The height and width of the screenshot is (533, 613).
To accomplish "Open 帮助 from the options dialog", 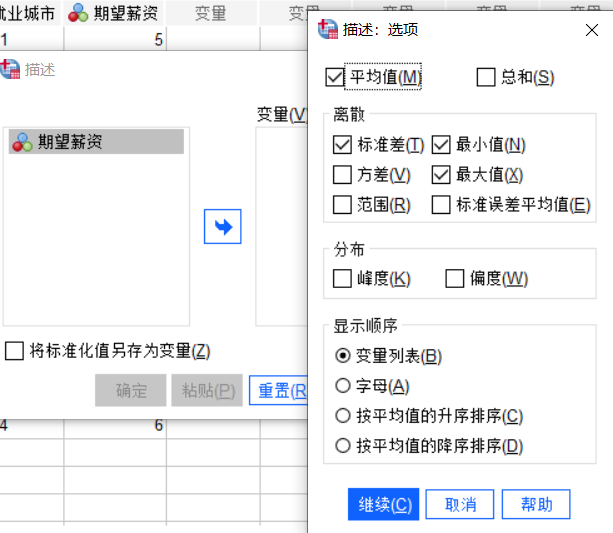I will click(536, 504).
